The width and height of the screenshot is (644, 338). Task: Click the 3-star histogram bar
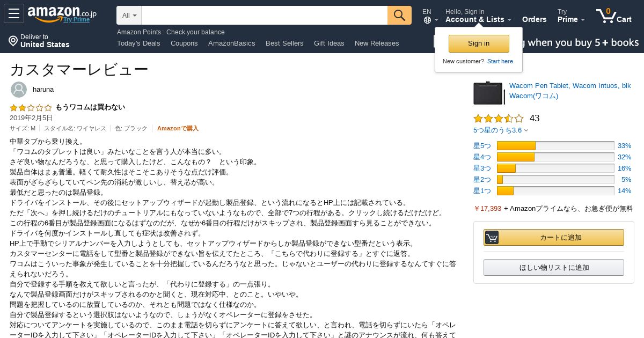point(555,168)
